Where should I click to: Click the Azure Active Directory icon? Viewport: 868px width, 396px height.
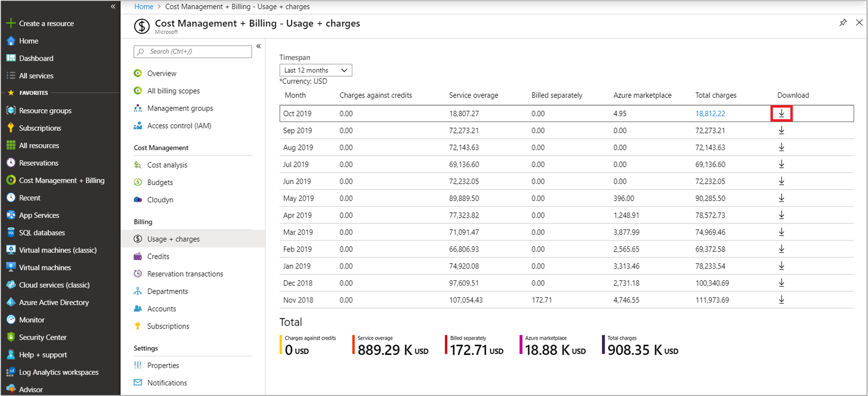click(11, 302)
